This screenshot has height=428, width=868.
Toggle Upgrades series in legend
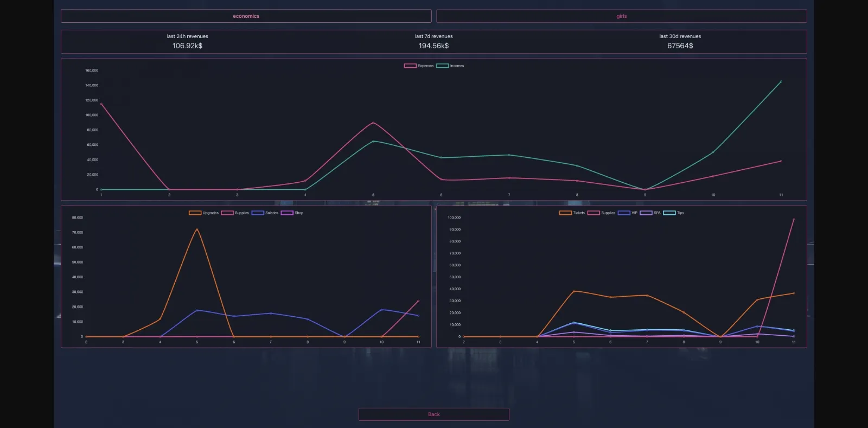click(203, 213)
